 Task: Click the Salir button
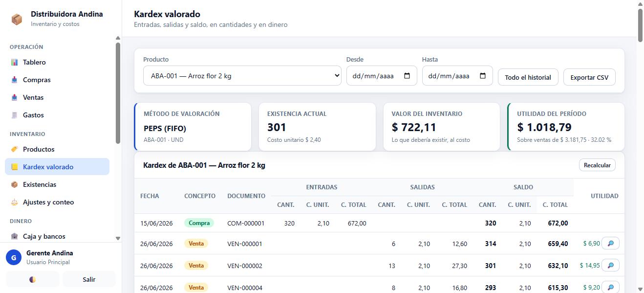click(89, 279)
